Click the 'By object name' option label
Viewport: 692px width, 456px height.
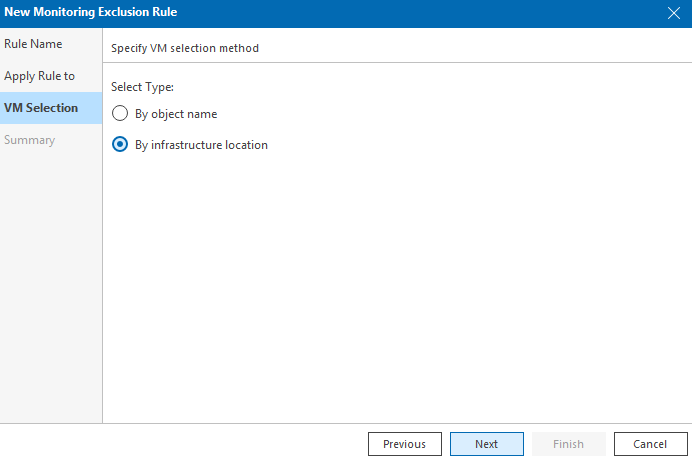[x=176, y=114]
